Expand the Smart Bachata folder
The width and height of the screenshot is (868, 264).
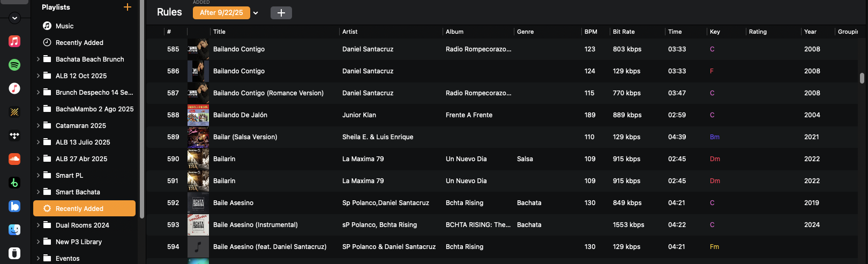tap(38, 192)
